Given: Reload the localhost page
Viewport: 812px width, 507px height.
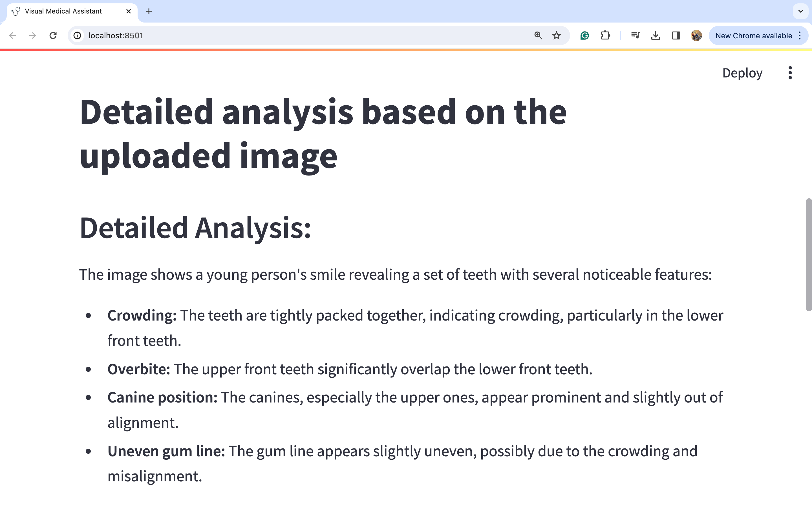Looking at the screenshot, I should pyautogui.click(x=53, y=35).
